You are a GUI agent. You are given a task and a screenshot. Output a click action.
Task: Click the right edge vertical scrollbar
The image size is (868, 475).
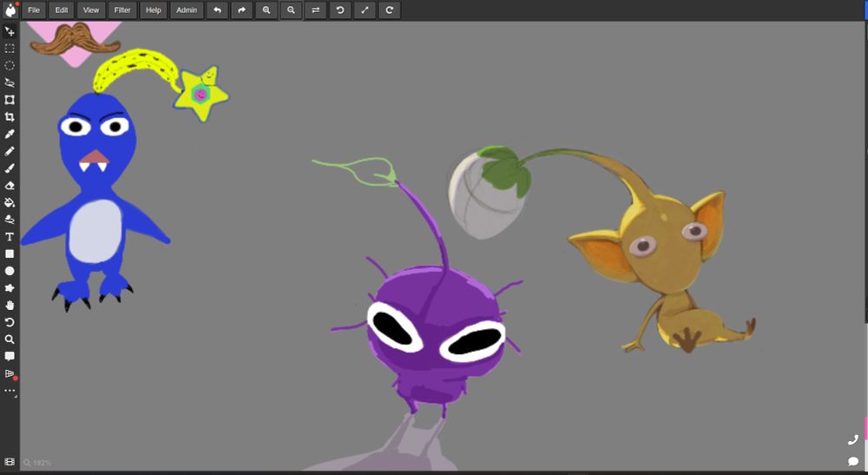pos(865,172)
